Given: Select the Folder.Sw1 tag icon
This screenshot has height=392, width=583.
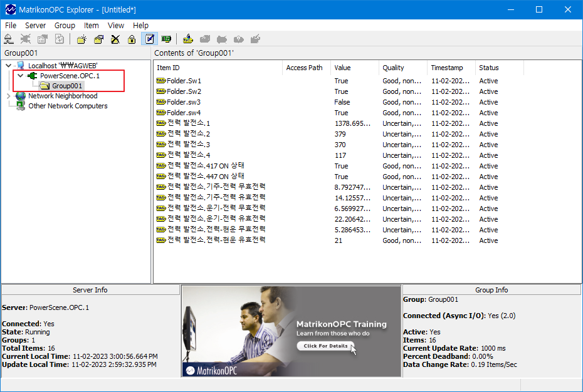Looking at the screenshot, I should (160, 81).
